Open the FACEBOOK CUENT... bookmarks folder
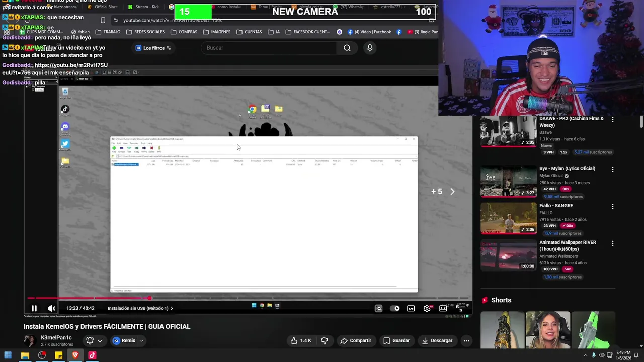Image resolution: width=644 pixels, height=362 pixels. (307, 32)
